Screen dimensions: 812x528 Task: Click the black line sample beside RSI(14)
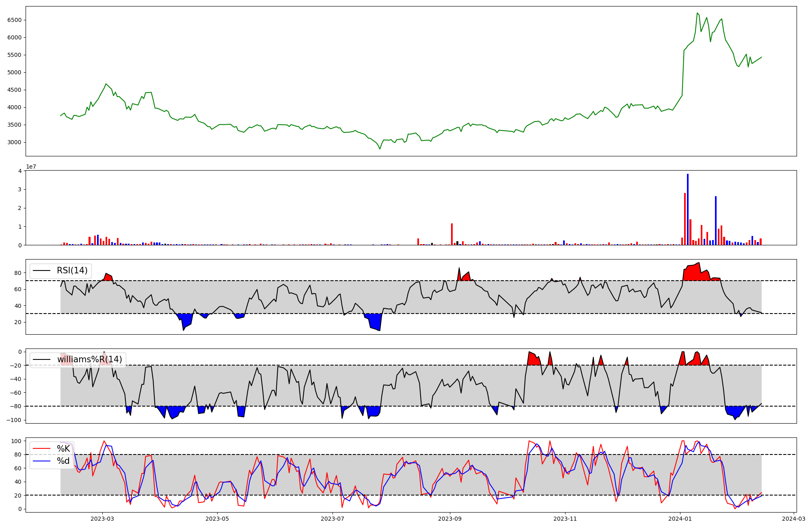pyautogui.click(x=41, y=270)
